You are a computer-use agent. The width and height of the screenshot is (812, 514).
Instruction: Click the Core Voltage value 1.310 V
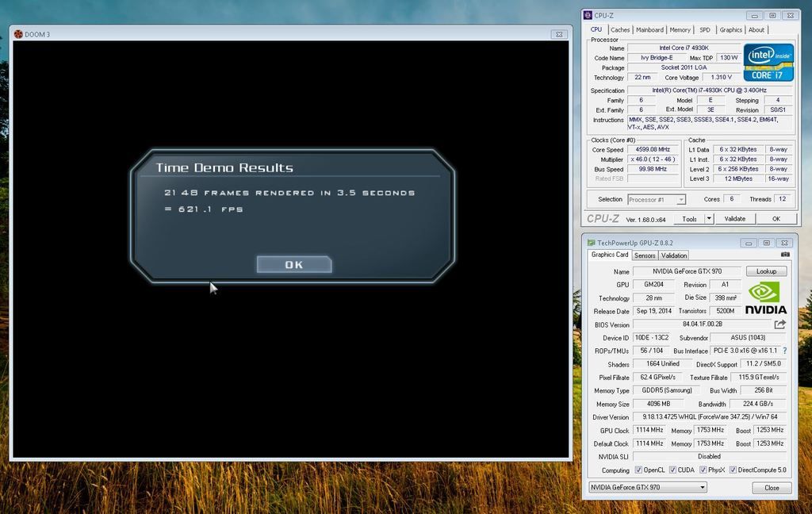(721, 77)
